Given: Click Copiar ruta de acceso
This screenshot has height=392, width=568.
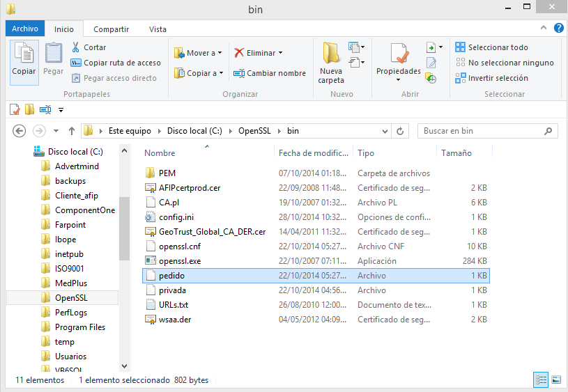Looking at the screenshot, I should [x=116, y=63].
